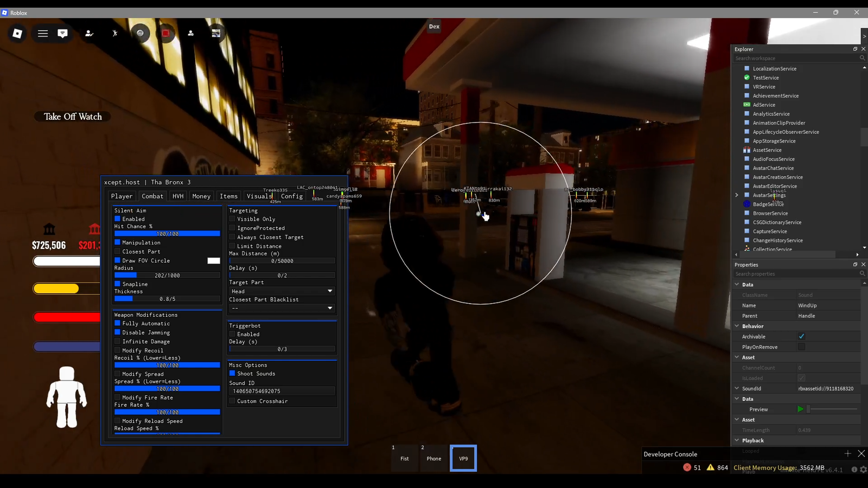Open the Config tab
Viewport: 868px width, 488px height.
click(292, 196)
